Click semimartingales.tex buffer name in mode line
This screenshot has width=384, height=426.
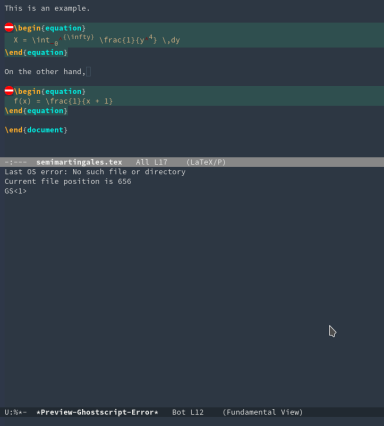coord(79,162)
